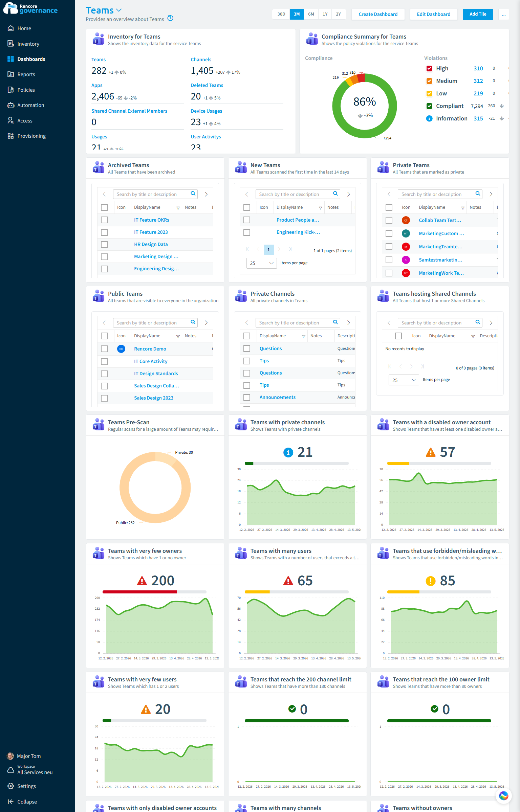Toggle Medium violations checkbox

(x=429, y=81)
